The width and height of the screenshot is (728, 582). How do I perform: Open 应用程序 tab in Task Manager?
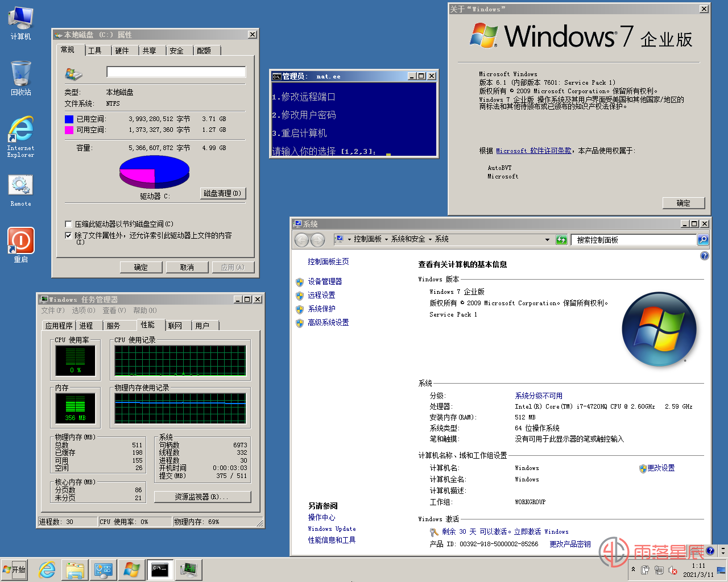(x=59, y=326)
